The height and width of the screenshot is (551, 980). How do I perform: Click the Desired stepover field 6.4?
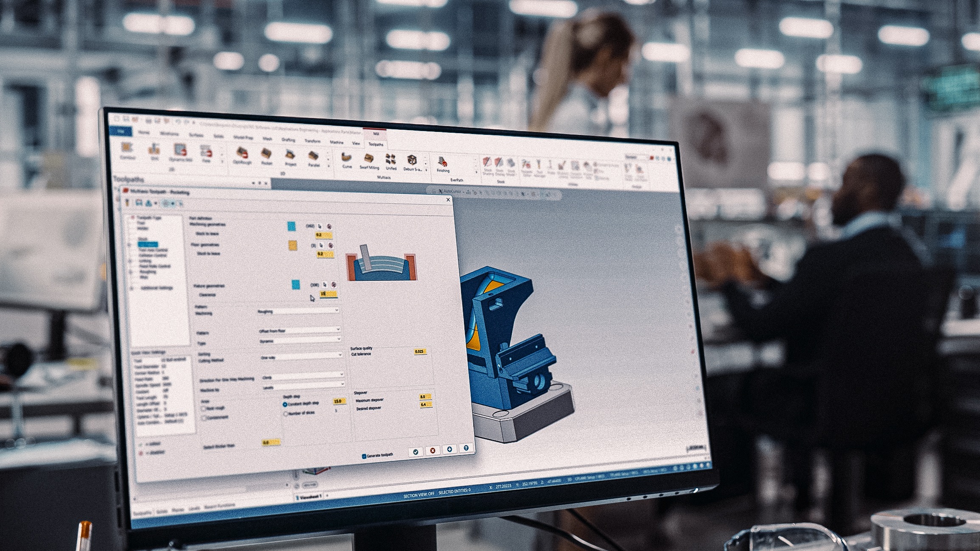click(x=426, y=404)
